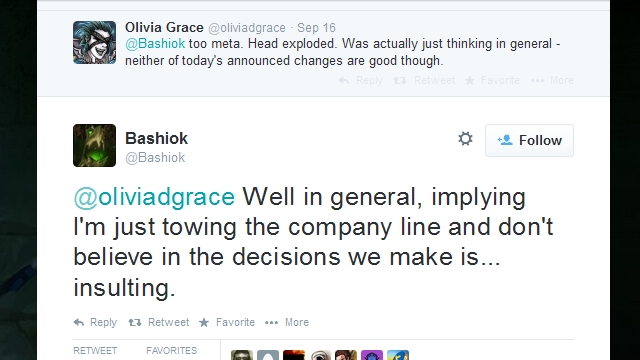The image size is (640, 360).
Task: Open More options on Olivia Grace's tweet
Action: [x=552, y=80]
